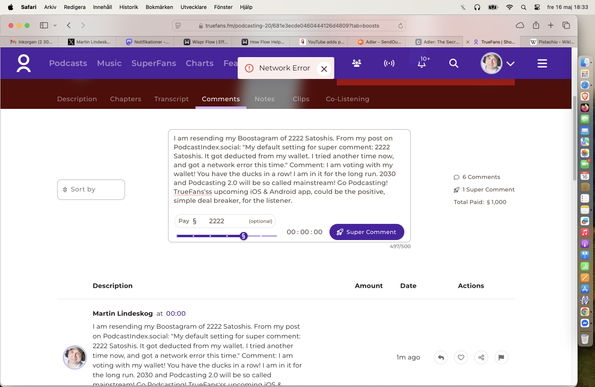Viewport: 595px width, 387px height.
Task: Reload the page in address bar
Action: [400, 26]
